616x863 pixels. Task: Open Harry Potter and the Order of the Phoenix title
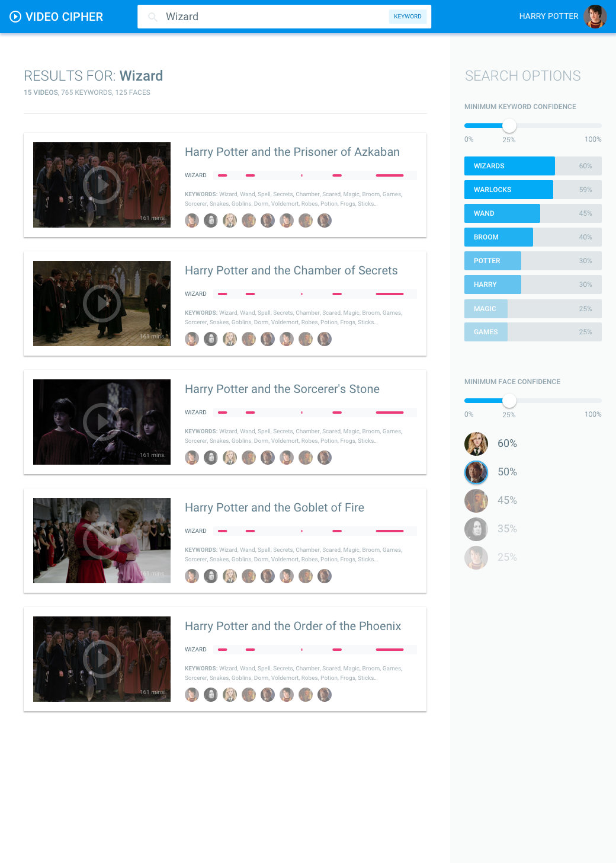point(293,626)
